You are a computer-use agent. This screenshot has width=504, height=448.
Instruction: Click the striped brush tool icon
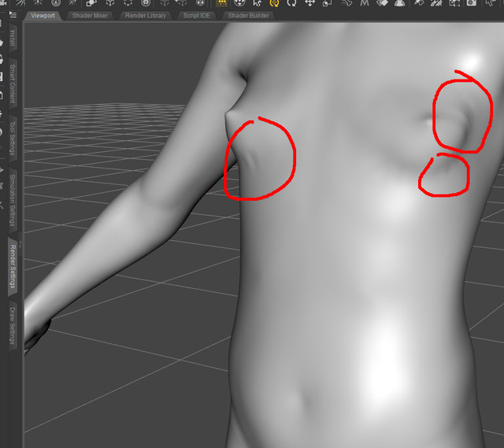pyautogui.click(x=436, y=3)
